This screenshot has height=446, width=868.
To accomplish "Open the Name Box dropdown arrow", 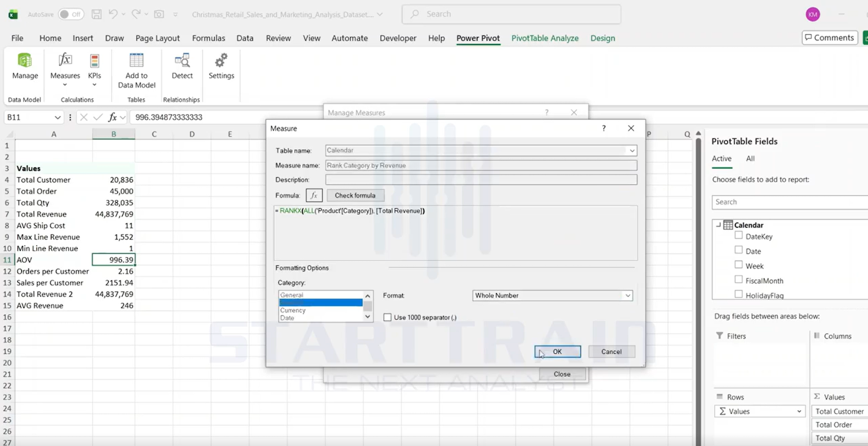I will tap(57, 117).
